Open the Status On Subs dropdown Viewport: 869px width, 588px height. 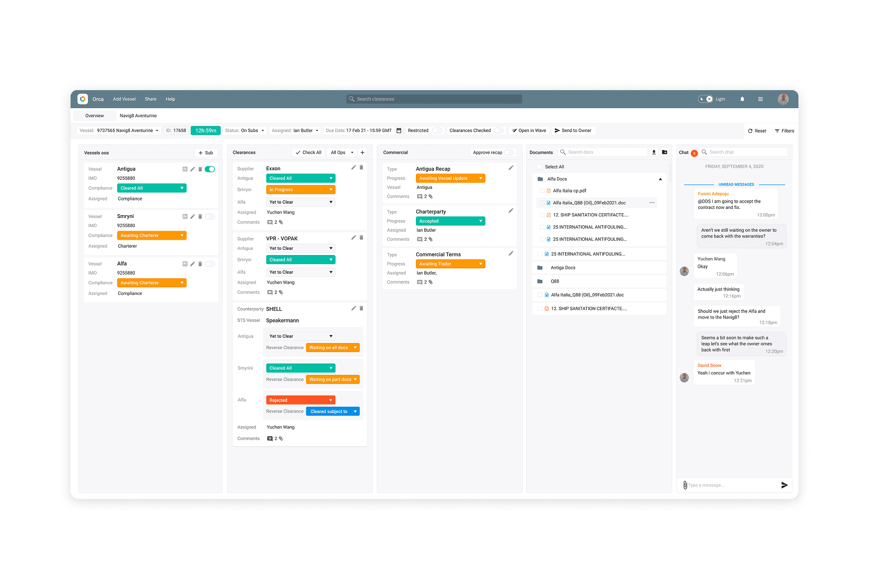point(245,130)
